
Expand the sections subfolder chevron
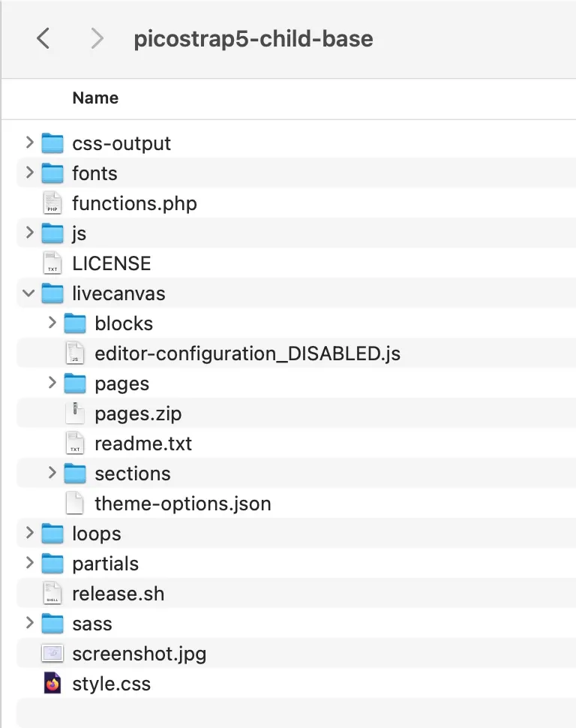[52, 474]
